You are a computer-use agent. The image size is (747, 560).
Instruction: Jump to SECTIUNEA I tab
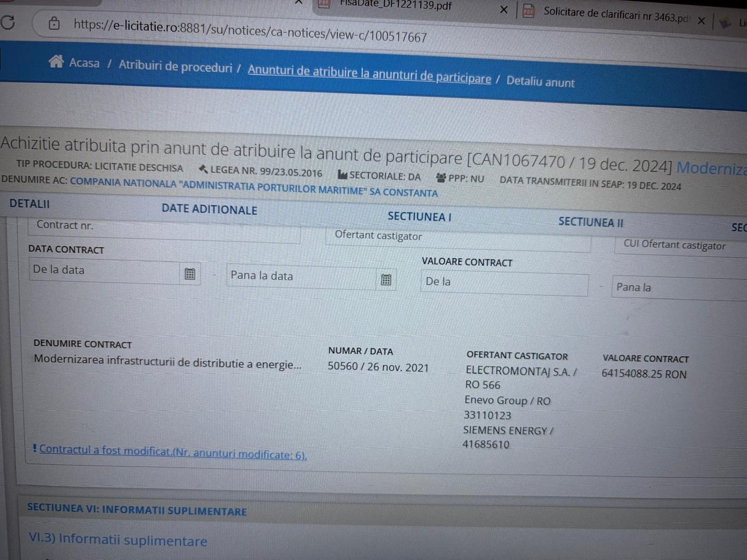pos(420,216)
